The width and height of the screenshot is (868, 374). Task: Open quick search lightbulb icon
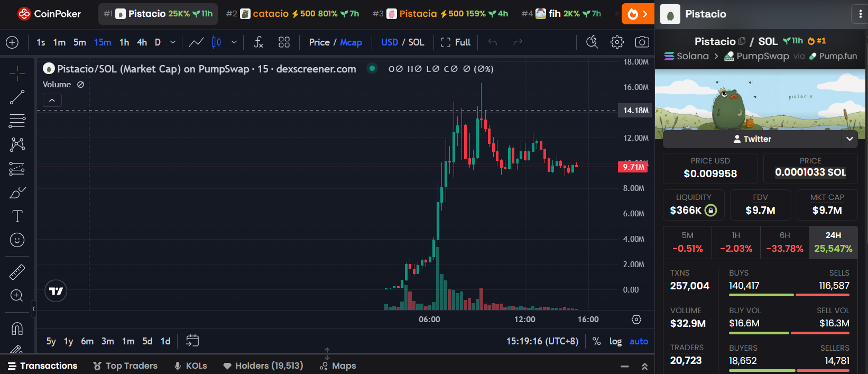point(592,42)
